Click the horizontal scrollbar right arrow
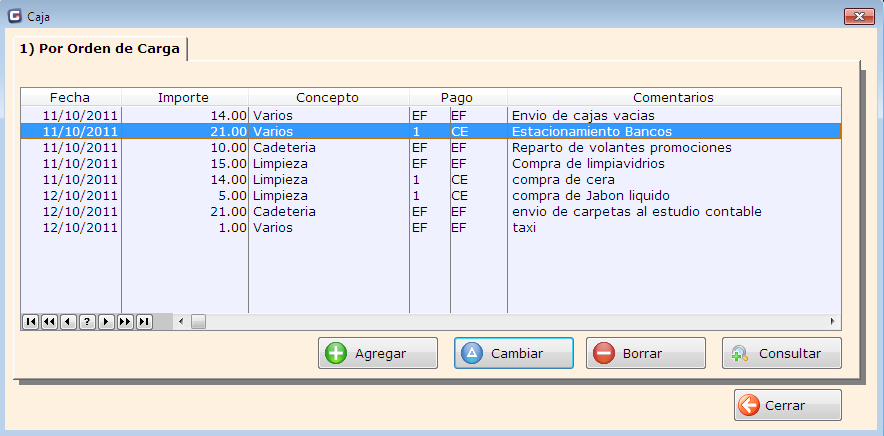 833,322
